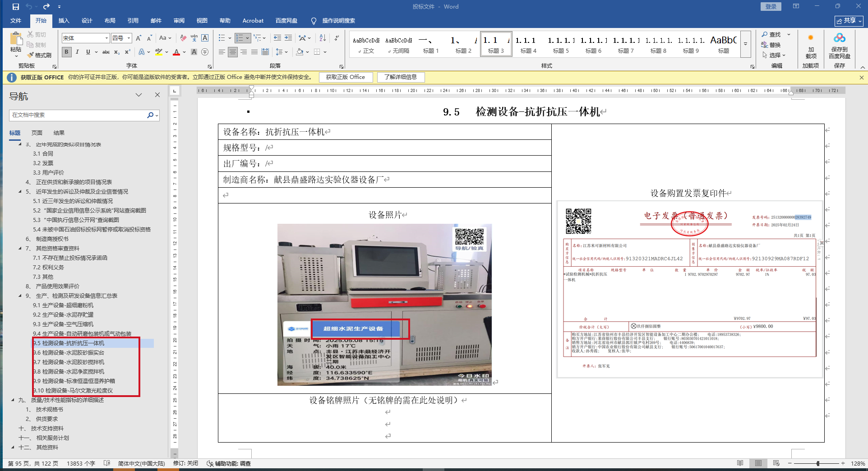Switch to the 审阅 ribbon tab
The width and height of the screenshot is (868, 471).
(x=179, y=21)
